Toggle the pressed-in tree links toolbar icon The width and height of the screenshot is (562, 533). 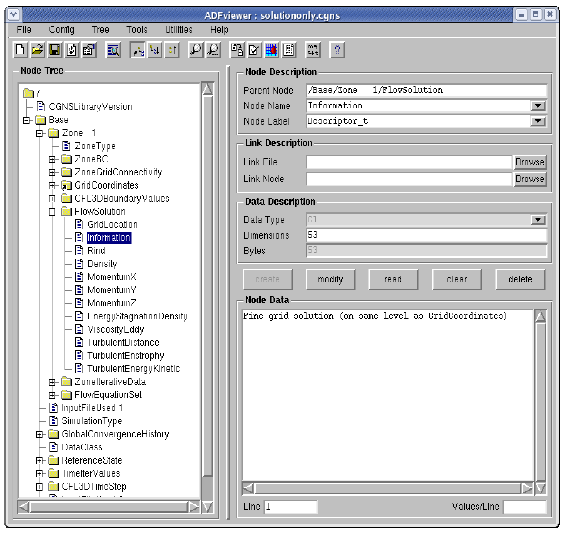(138, 50)
